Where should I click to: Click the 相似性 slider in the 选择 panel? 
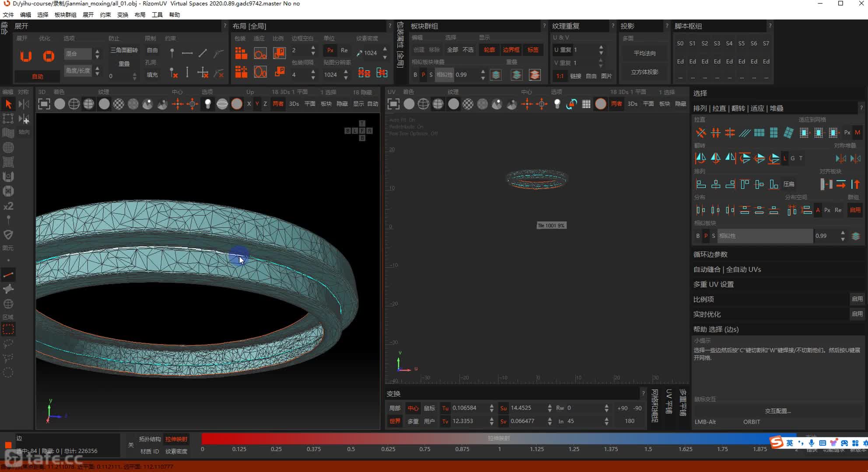tap(765, 236)
